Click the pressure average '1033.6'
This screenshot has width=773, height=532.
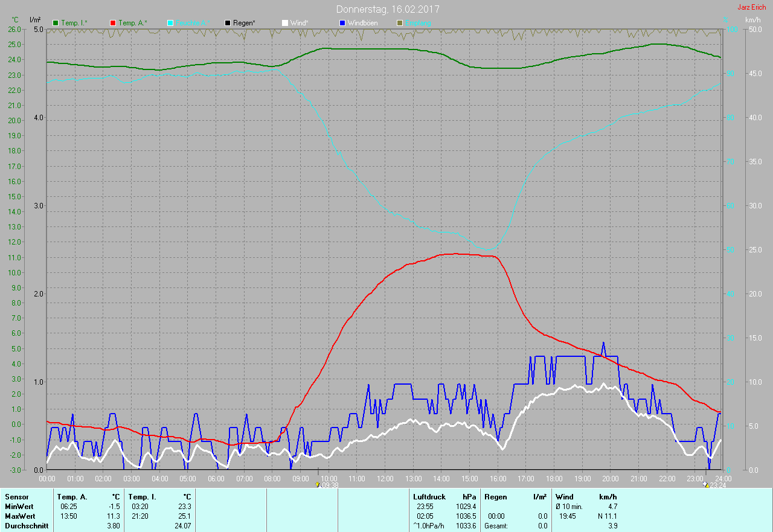coord(466,525)
